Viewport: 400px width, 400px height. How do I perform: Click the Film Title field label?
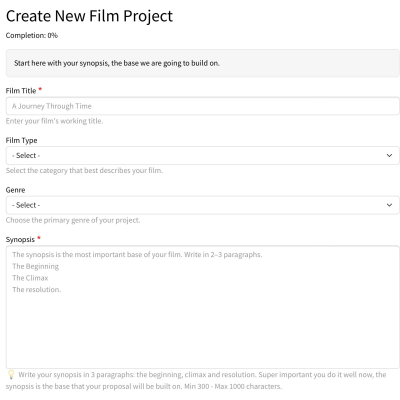(21, 91)
